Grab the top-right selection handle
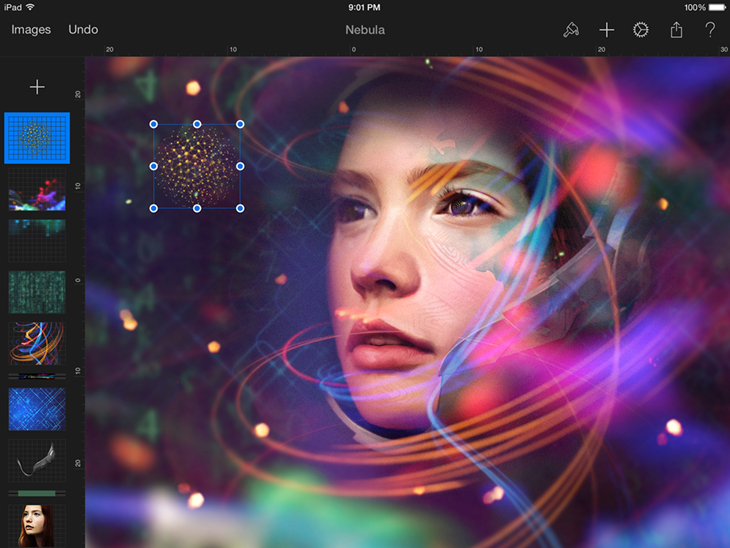730x548 pixels. [x=240, y=124]
